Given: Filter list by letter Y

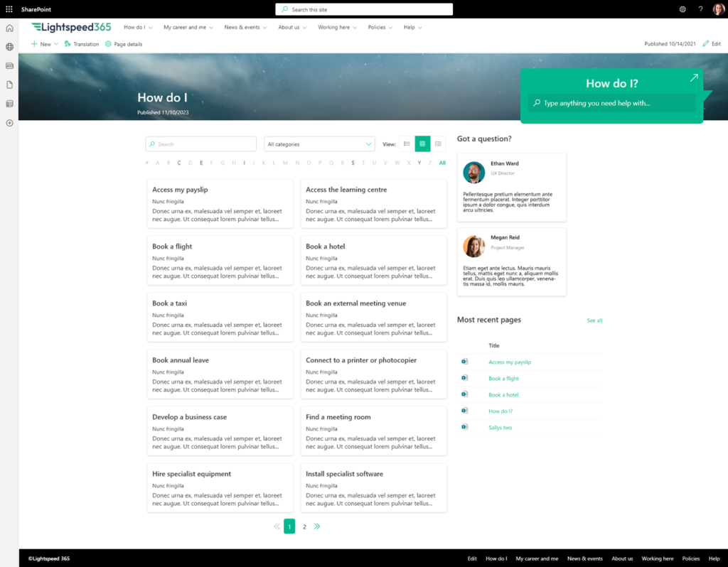Looking at the screenshot, I should [x=419, y=163].
